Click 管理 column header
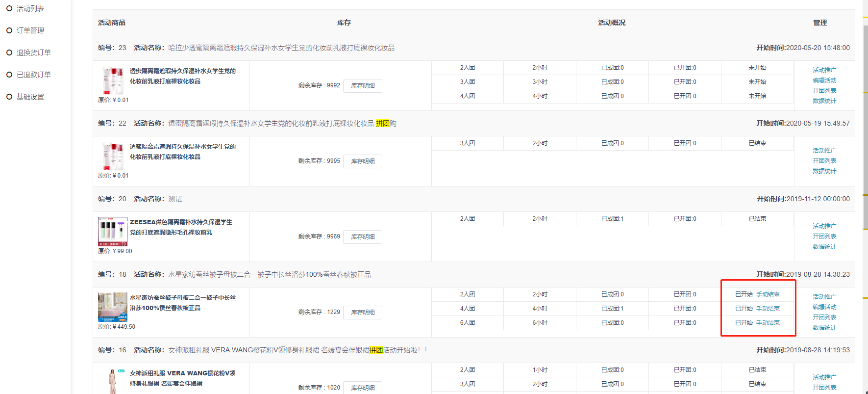Screen dimensions: 868x394 [820, 23]
